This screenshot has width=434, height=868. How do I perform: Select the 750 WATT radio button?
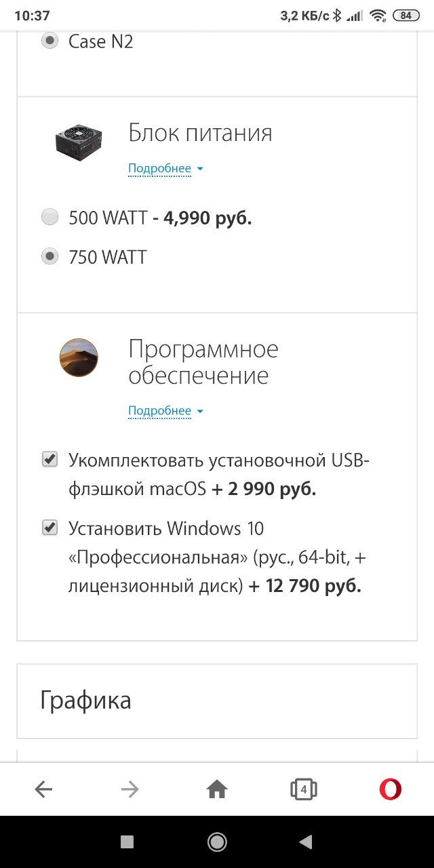(x=50, y=257)
